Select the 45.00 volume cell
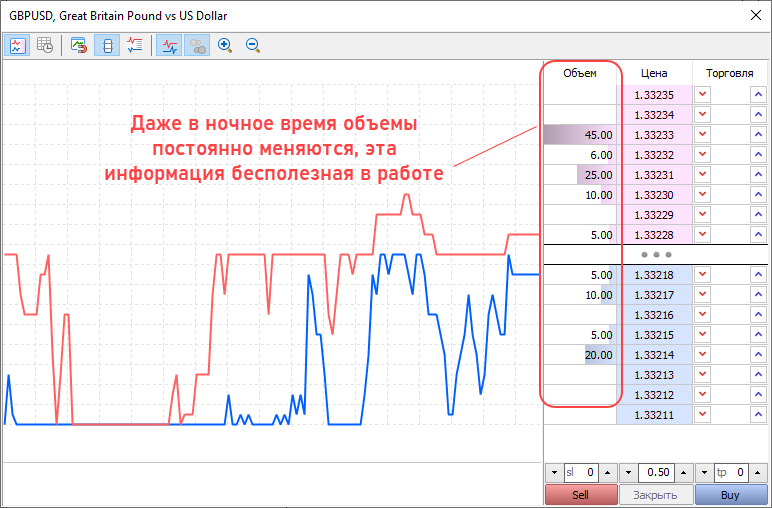 580,135
